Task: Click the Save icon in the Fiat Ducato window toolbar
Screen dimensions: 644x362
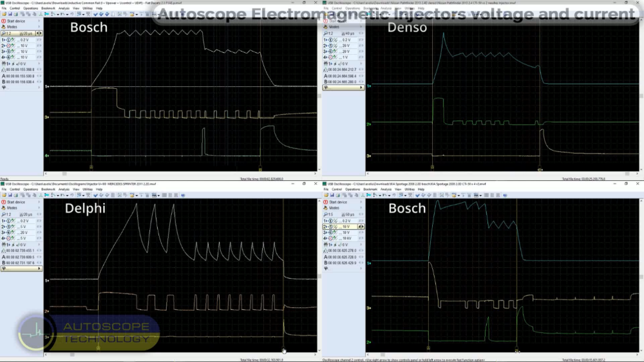Action: click(10, 14)
